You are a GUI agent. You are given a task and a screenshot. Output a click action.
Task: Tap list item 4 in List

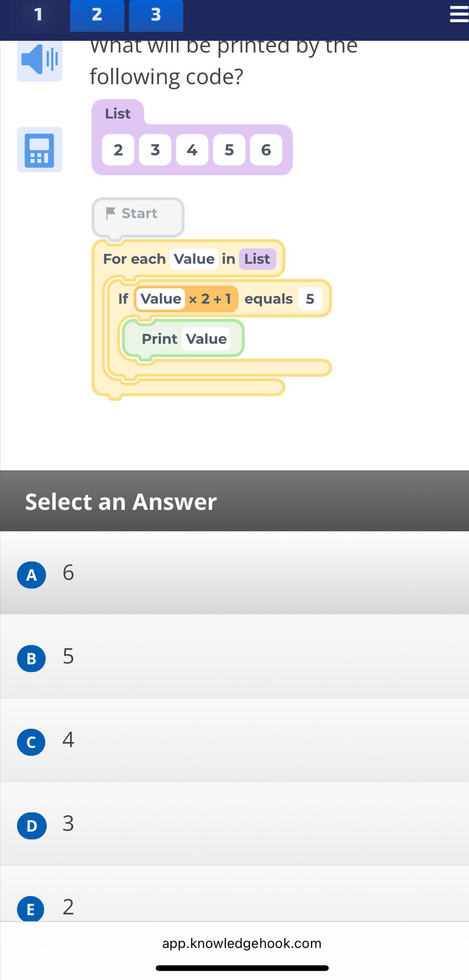(192, 150)
